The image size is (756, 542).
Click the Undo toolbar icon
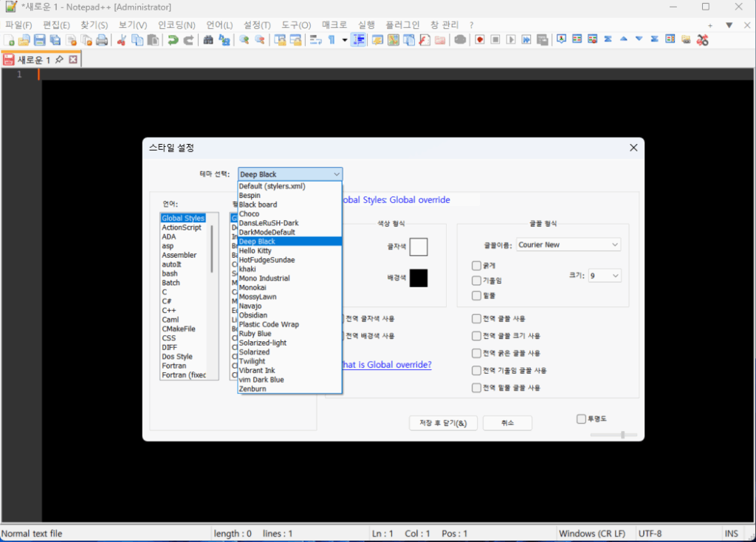point(173,40)
